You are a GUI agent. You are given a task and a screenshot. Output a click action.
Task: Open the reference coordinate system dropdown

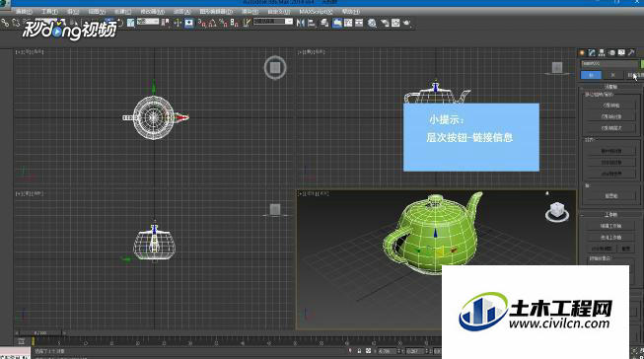click(148, 22)
